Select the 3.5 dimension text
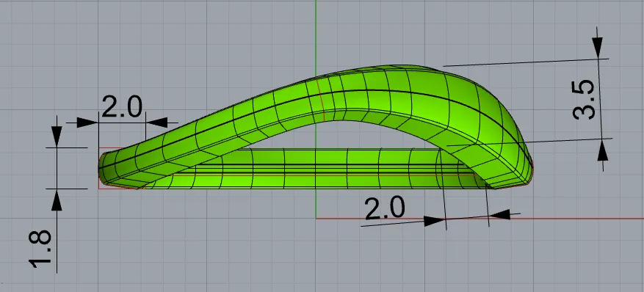The height and width of the screenshot is (292, 644). (584, 100)
